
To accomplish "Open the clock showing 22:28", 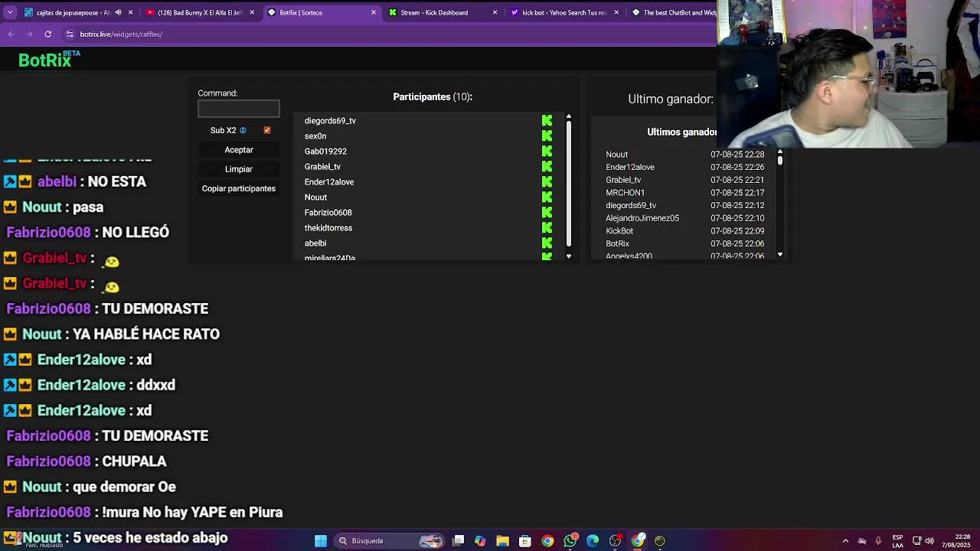I will (957, 541).
